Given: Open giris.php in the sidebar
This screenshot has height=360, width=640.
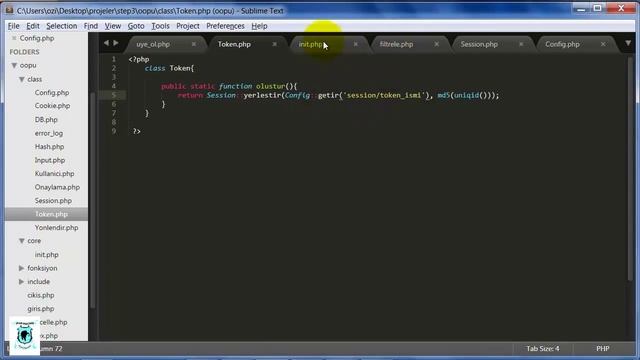Looking at the screenshot, I should tap(41, 309).
